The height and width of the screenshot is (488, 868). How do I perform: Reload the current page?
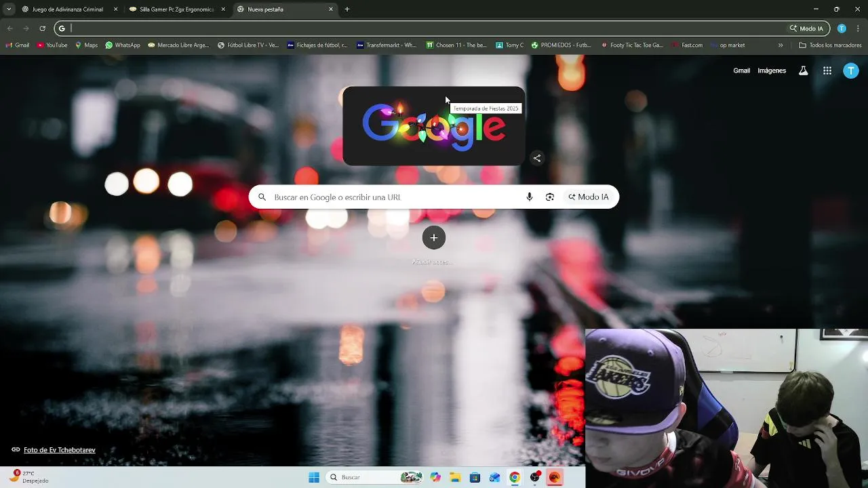tap(42, 28)
